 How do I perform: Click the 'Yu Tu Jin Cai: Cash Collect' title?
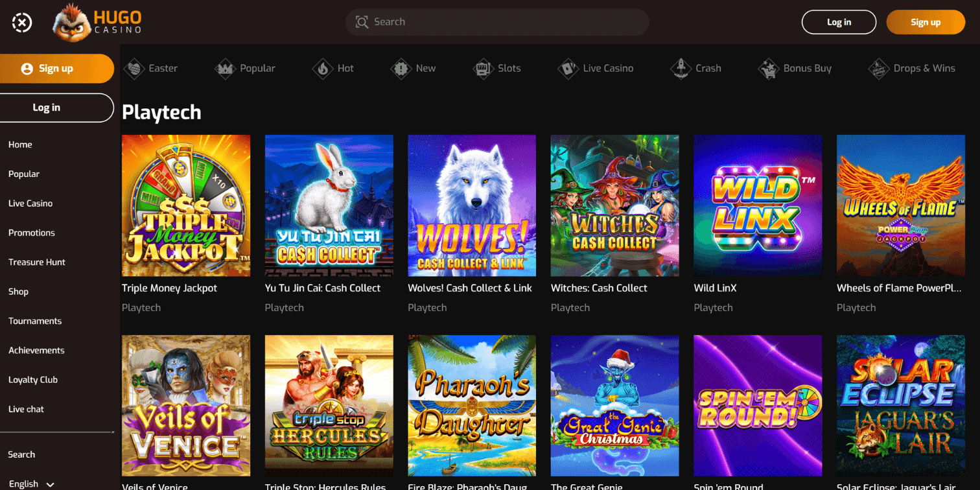point(323,288)
